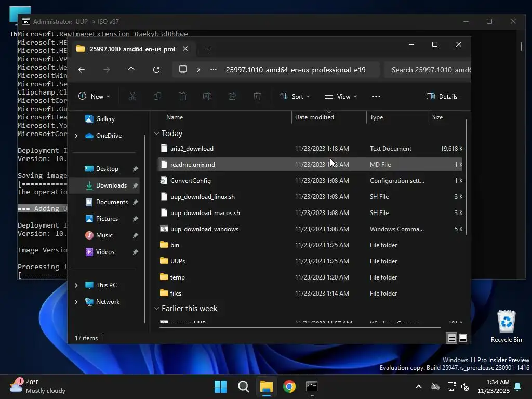
Task: Expand Network tree node
Action: 76,302
